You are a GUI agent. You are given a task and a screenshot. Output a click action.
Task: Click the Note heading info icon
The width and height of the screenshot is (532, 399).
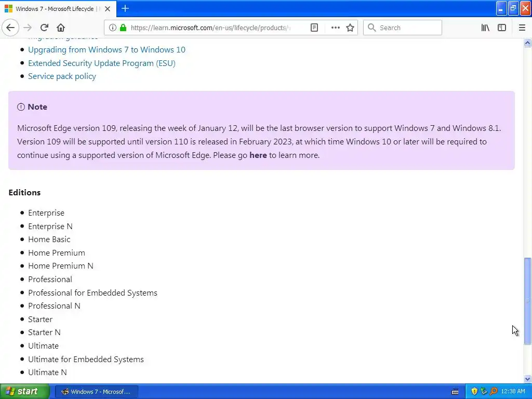click(x=21, y=107)
